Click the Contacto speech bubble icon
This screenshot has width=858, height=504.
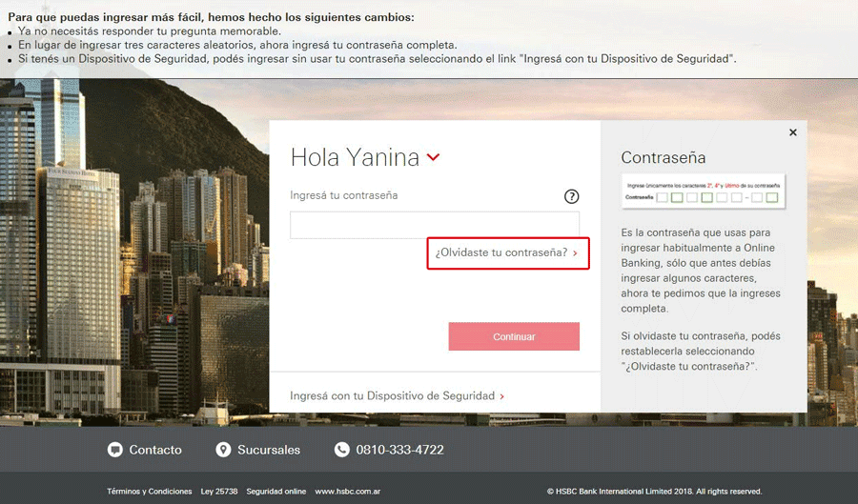click(115, 450)
